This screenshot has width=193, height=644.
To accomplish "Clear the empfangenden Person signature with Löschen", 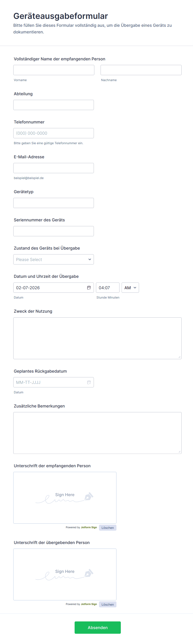I will coord(107,527).
